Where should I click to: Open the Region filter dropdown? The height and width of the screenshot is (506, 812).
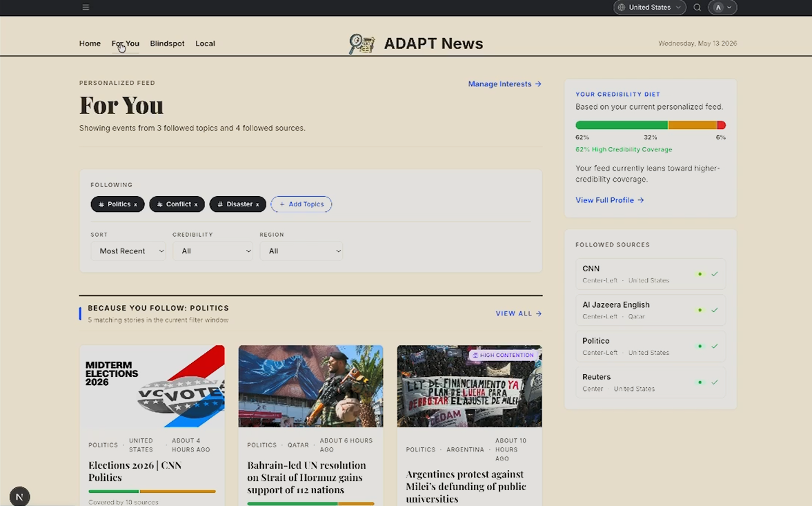301,251
